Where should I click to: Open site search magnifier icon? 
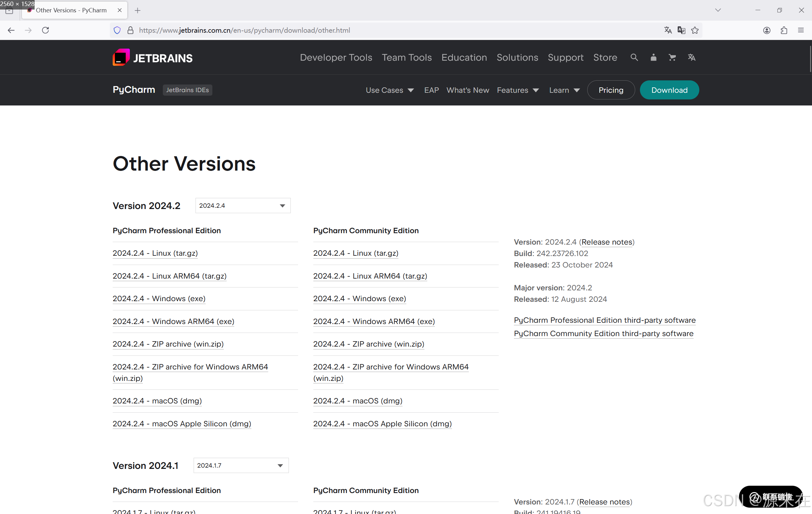click(634, 57)
